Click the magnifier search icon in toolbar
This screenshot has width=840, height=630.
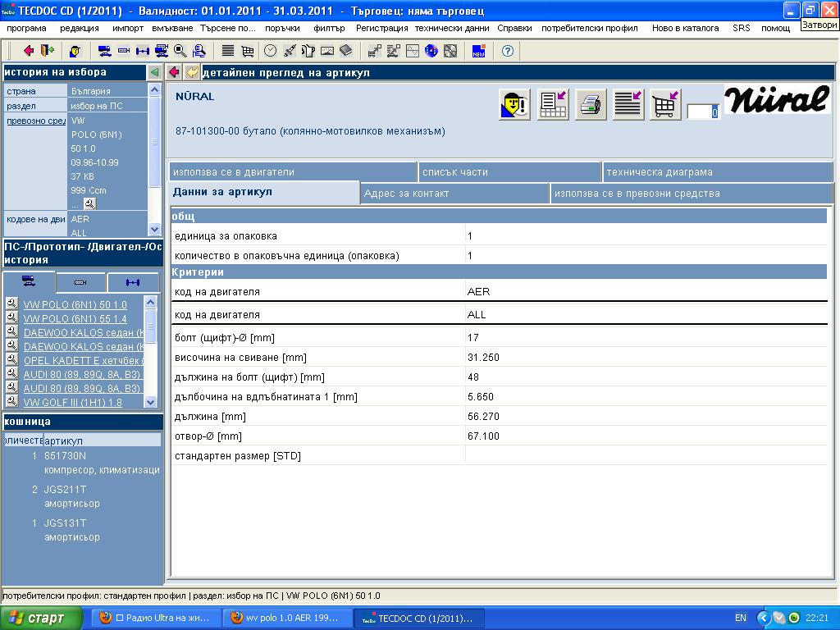click(180, 51)
